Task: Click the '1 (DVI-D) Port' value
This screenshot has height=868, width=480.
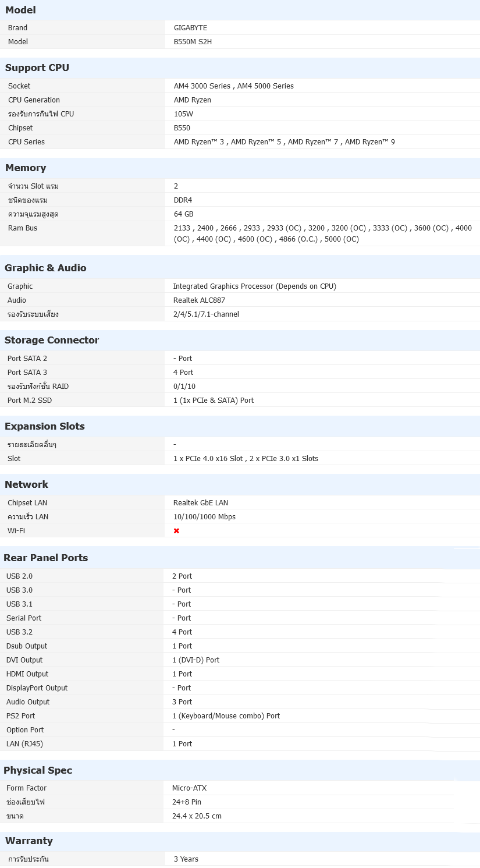Action: [x=196, y=660]
